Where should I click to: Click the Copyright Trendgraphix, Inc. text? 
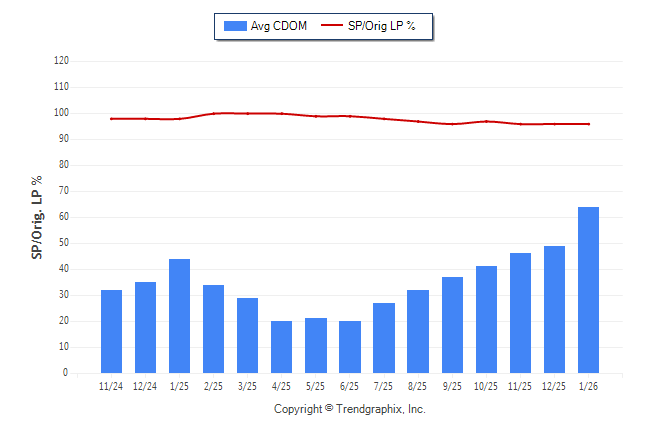350,409
